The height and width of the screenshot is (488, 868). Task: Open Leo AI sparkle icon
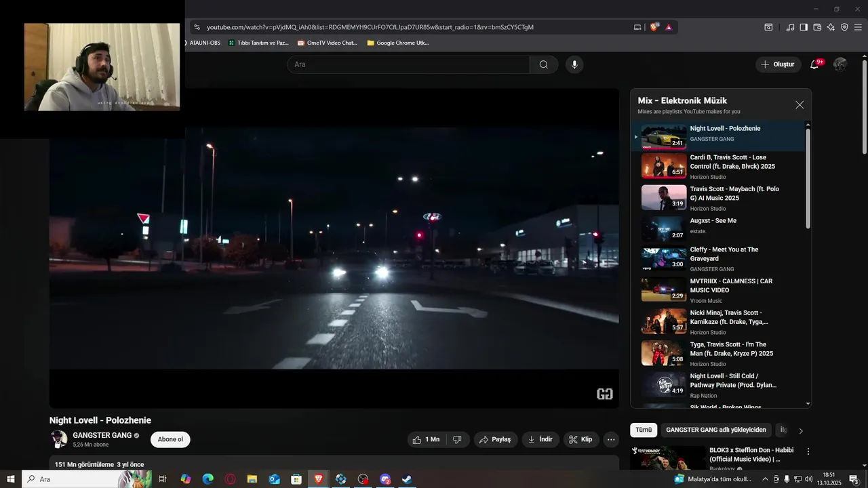click(x=831, y=27)
